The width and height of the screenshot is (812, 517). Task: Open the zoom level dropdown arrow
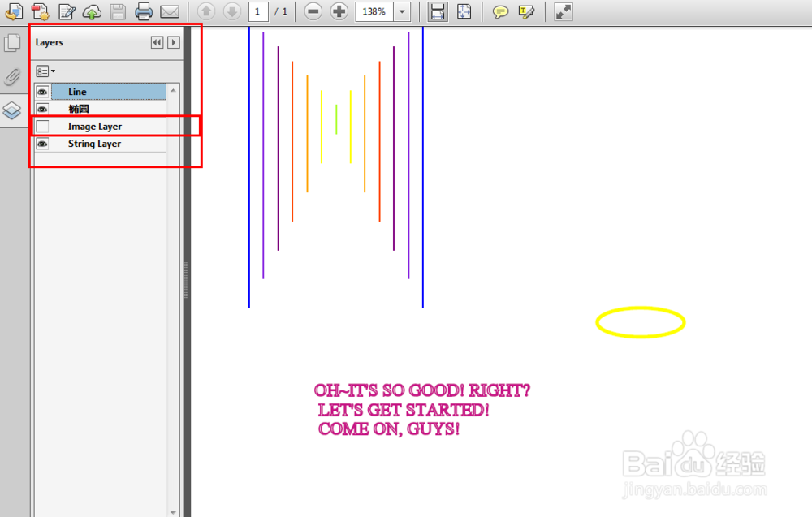(403, 11)
